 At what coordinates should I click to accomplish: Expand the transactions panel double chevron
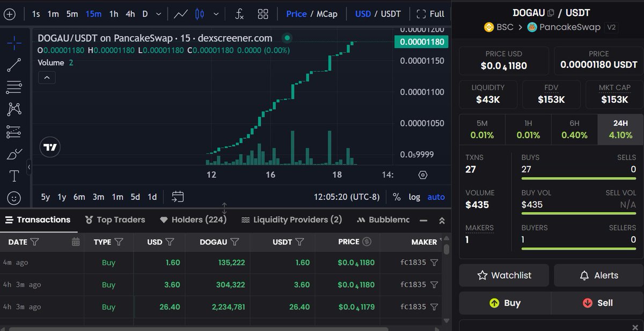442,220
